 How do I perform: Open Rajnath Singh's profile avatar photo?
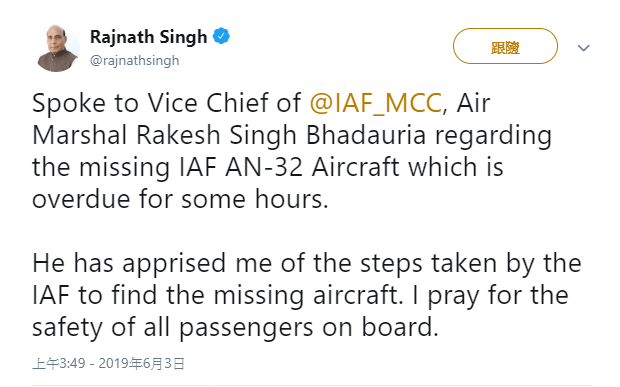click(56, 48)
